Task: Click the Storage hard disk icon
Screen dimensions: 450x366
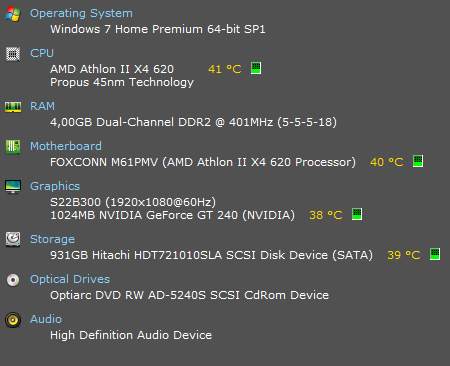Action: pyautogui.click(x=13, y=239)
